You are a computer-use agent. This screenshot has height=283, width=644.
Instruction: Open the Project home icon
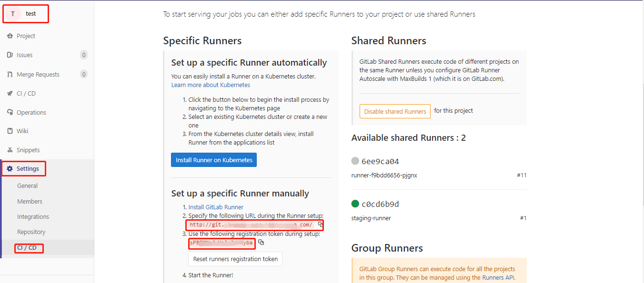(10, 36)
